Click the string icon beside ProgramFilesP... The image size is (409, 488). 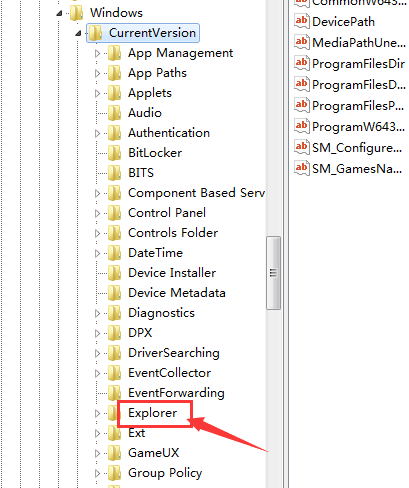pyautogui.click(x=302, y=105)
